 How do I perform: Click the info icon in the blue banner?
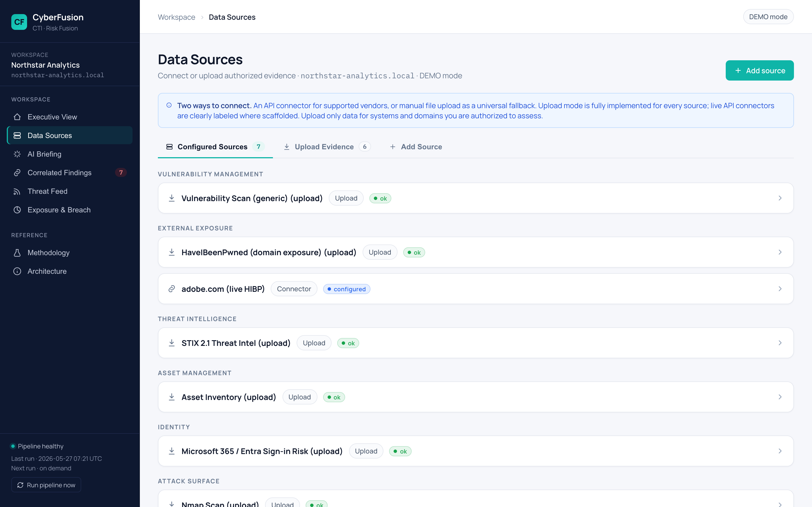(169, 105)
